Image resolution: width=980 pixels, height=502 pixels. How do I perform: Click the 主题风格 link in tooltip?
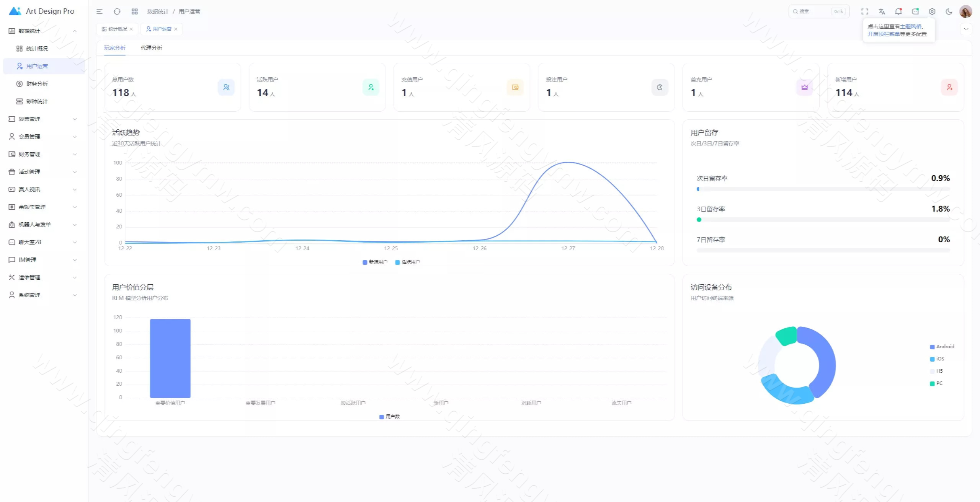[x=910, y=26]
